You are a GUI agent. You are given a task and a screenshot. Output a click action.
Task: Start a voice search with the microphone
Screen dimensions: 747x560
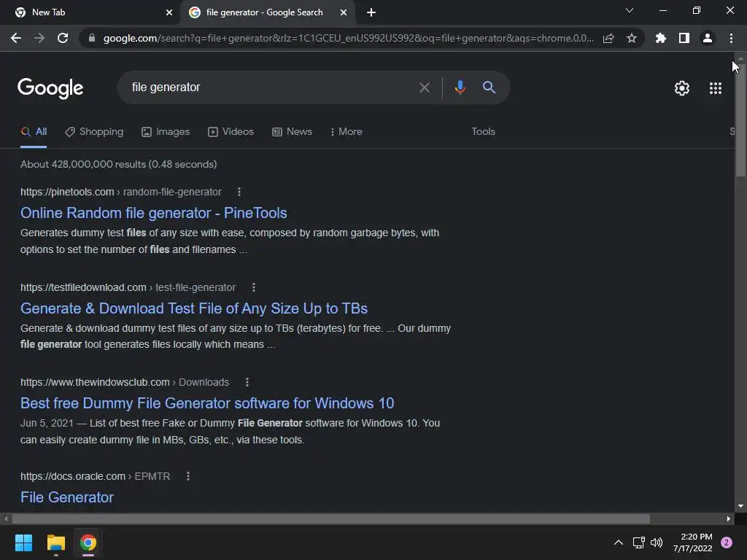[460, 87]
